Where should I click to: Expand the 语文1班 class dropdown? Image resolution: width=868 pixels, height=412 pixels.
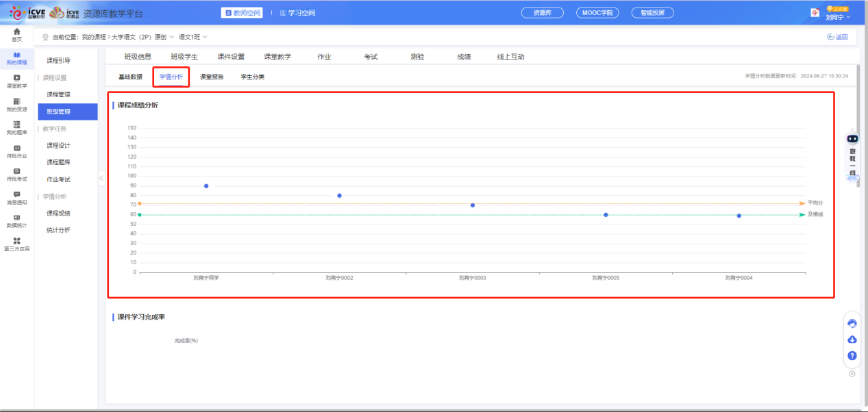point(204,37)
